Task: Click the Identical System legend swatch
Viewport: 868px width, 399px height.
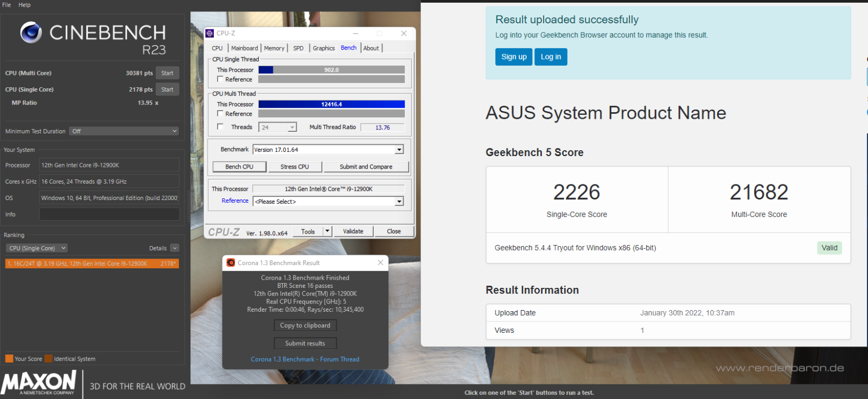Action: point(48,359)
